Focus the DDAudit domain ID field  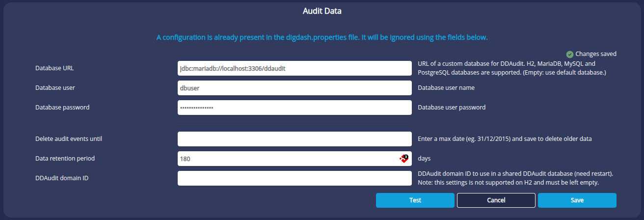point(295,178)
